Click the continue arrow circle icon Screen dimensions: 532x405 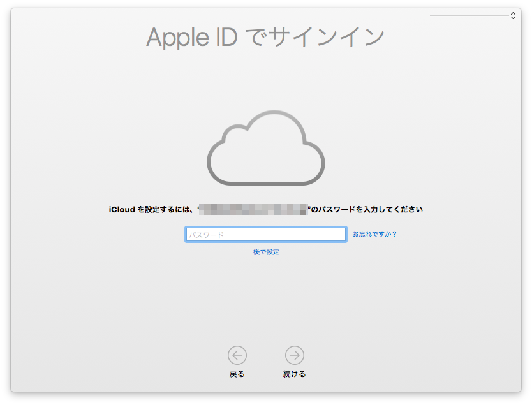295,355
